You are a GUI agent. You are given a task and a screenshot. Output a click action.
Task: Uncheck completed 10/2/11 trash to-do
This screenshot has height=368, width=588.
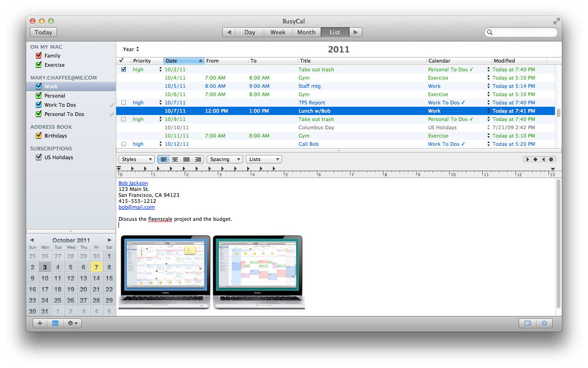coord(123,69)
